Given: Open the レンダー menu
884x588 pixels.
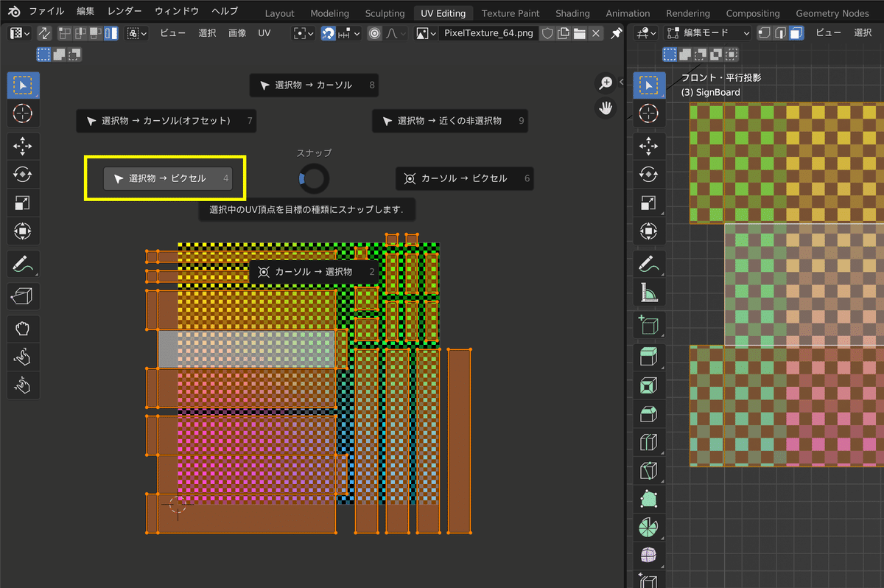Looking at the screenshot, I should (x=124, y=12).
